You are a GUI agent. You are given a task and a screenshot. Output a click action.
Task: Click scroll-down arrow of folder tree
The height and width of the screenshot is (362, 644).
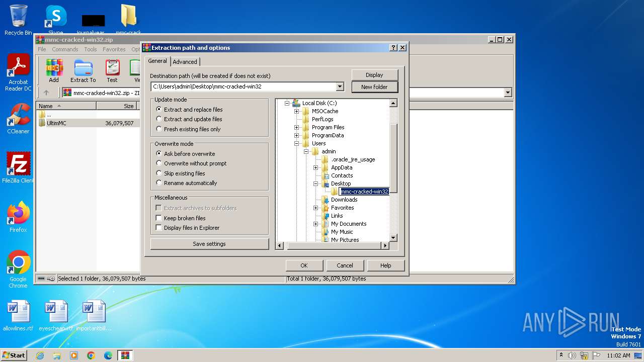(393, 238)
